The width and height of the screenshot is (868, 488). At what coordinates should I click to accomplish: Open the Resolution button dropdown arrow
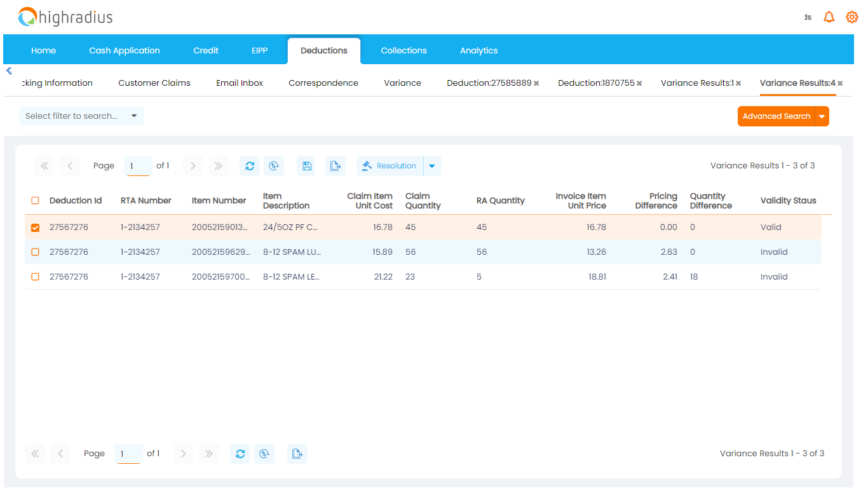(x=432, y=165)
